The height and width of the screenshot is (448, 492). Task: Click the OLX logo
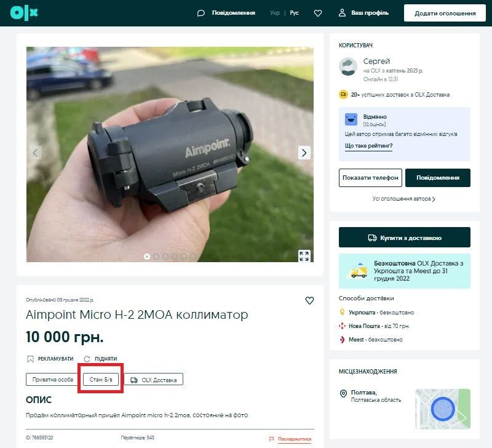pos(24,13)
